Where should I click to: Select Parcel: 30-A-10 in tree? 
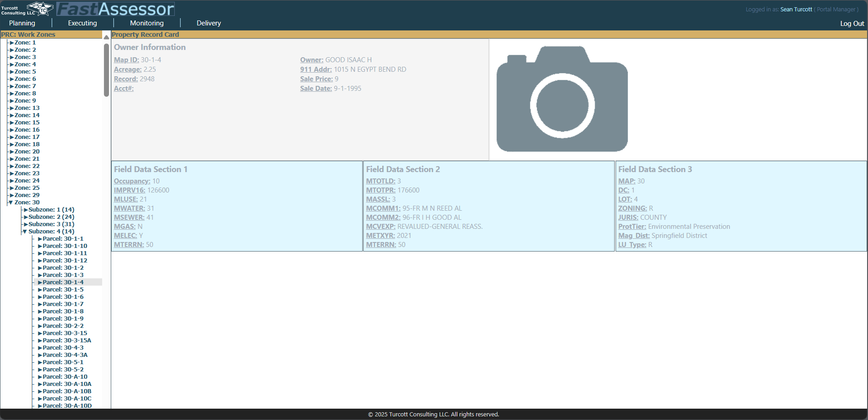pos(65,377)
